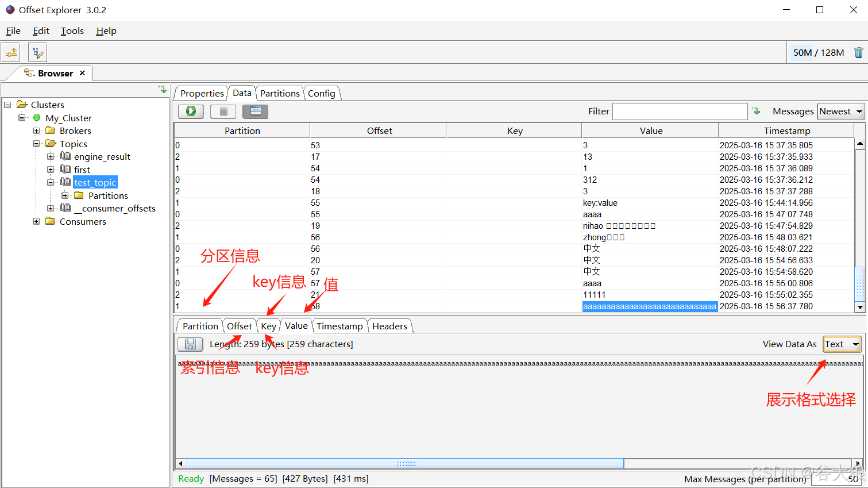Close the Browser tab
Viewport: 868px width, 488px height.
(x=83, y=73)
